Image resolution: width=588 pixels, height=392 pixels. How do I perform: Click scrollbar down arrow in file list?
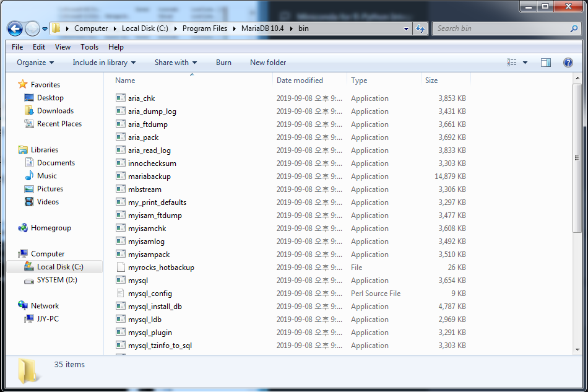point(577,350)
